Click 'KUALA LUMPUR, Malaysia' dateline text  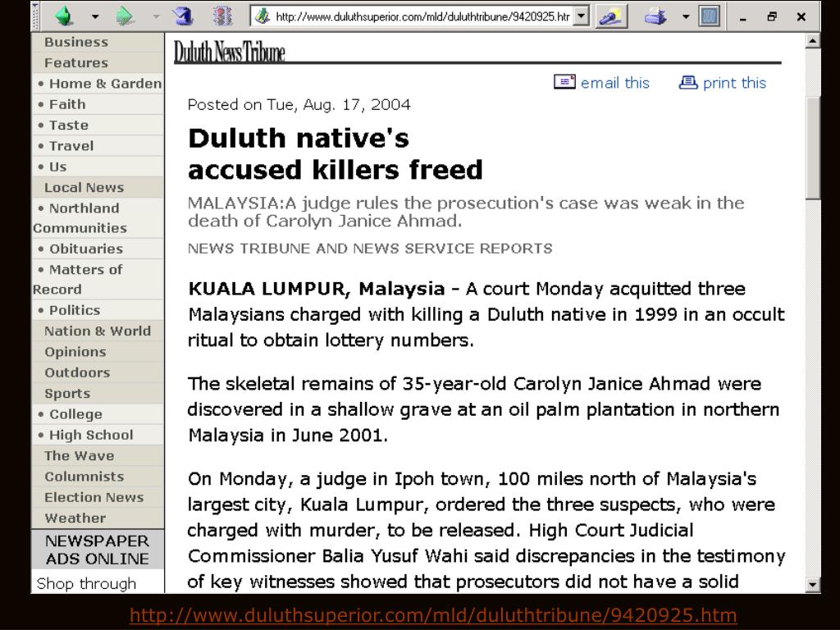point(316,290)
